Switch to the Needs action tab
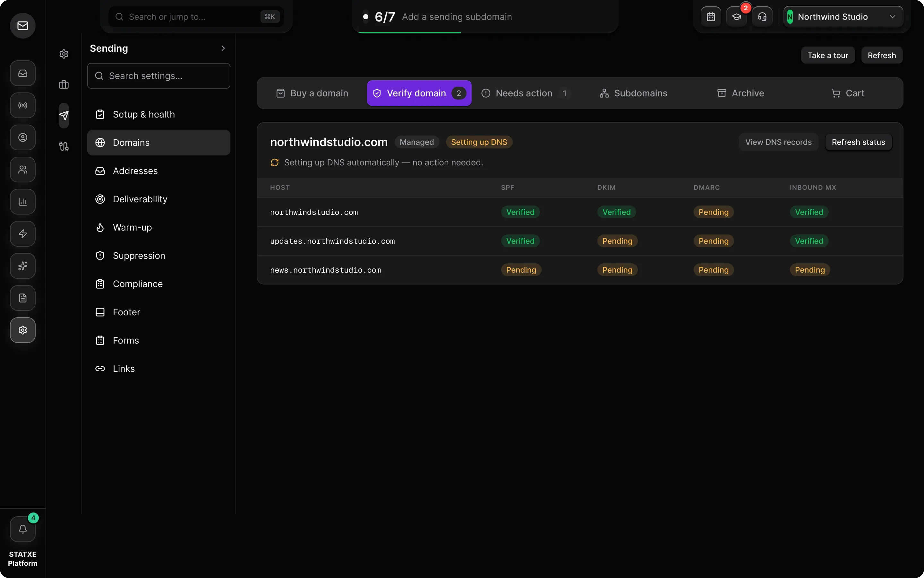This screenshot has width=924, height=578. [x=526, y=93]
